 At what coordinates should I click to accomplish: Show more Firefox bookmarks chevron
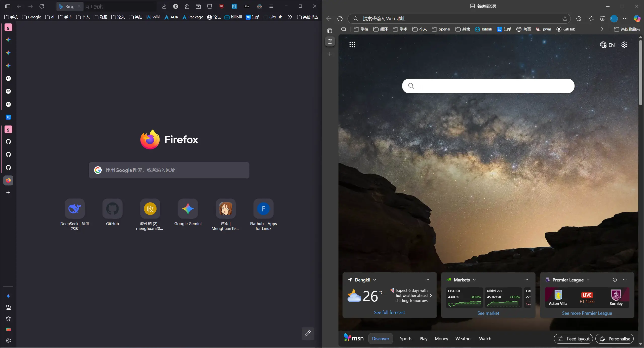click(x=290, y=17)
